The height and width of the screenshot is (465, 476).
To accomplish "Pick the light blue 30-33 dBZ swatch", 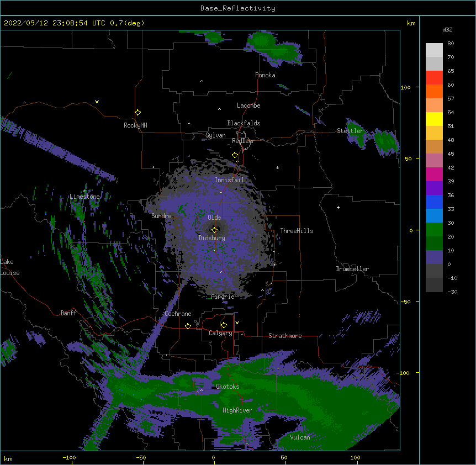I will (434, 215).
